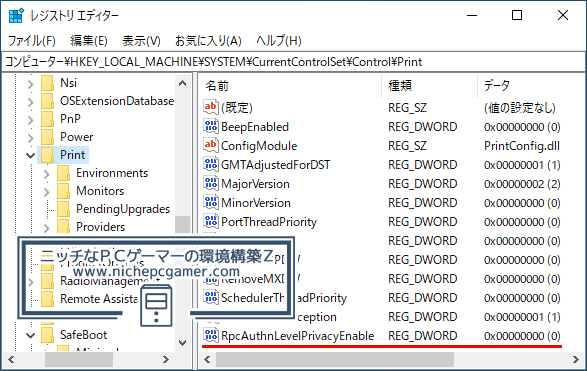Select the SafeBoot folder icon
587x371 pixels.
tap(48, 335)
